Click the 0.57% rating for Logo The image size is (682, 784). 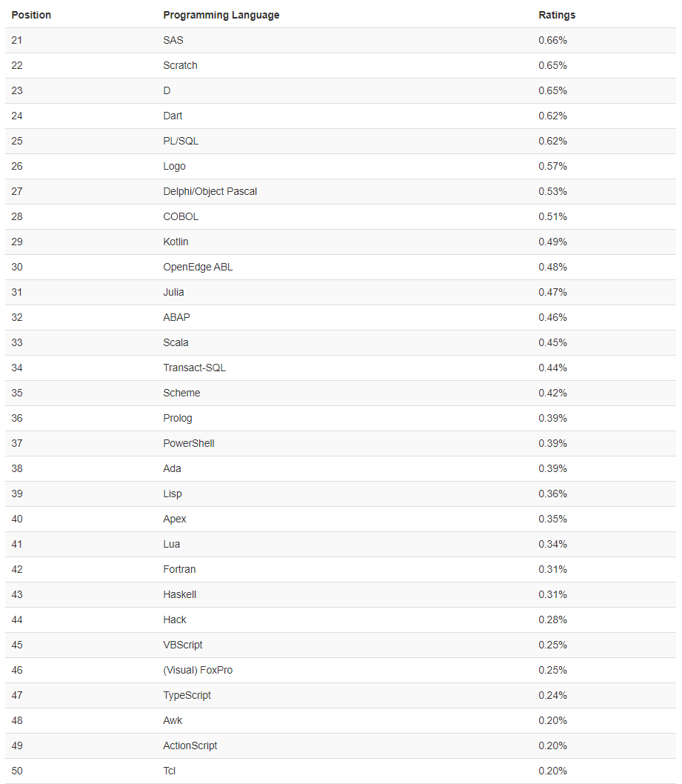pyautogui.click(x=552, y=167)
